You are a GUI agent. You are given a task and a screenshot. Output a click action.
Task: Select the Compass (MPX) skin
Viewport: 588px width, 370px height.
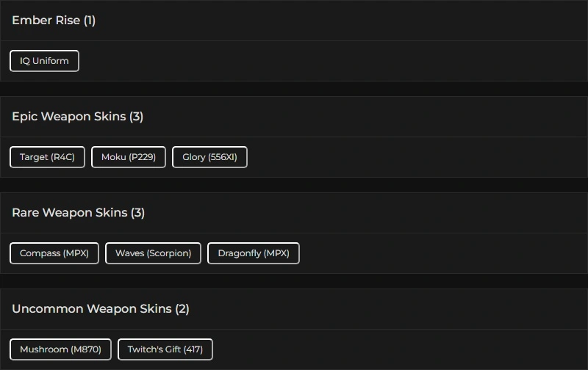point(54,253)
